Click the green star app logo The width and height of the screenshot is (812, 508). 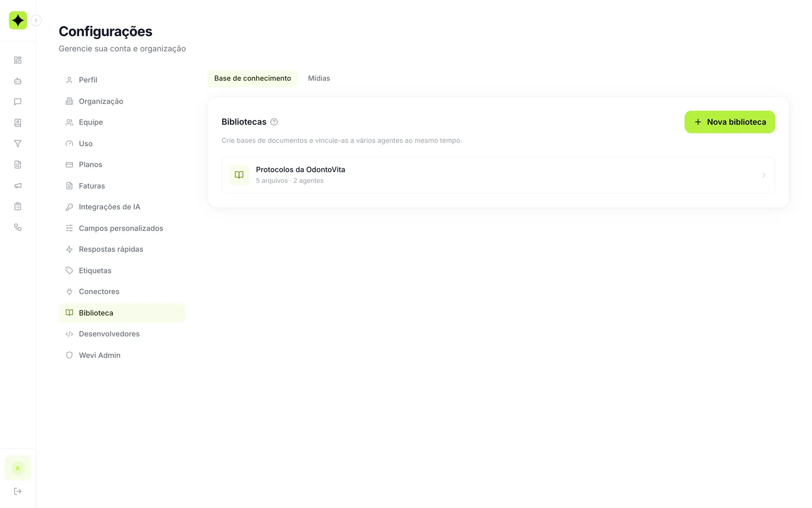18,20
